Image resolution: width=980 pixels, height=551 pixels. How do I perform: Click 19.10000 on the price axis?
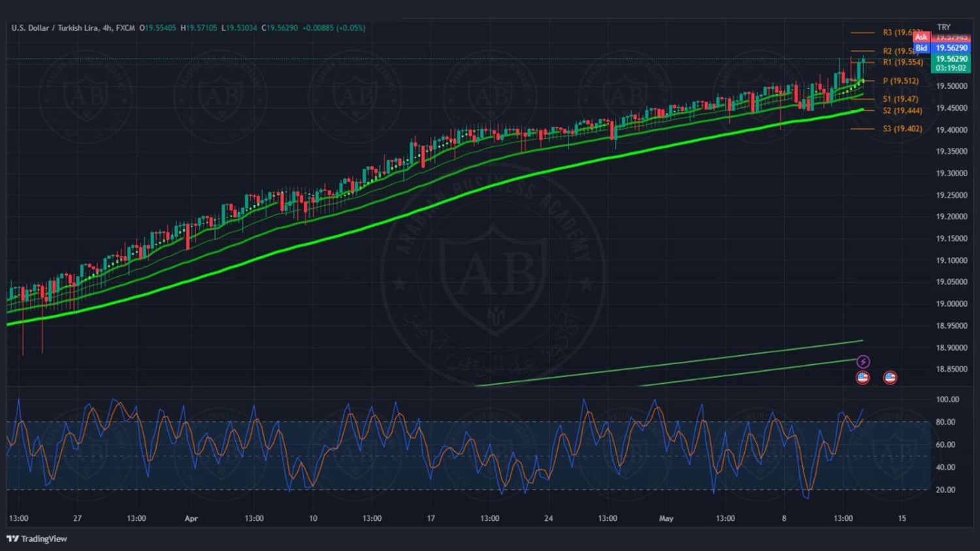tap(952, 260)
